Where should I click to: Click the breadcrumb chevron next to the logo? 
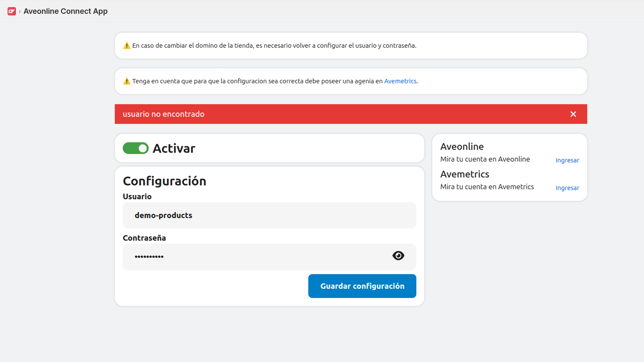(19, 11)
